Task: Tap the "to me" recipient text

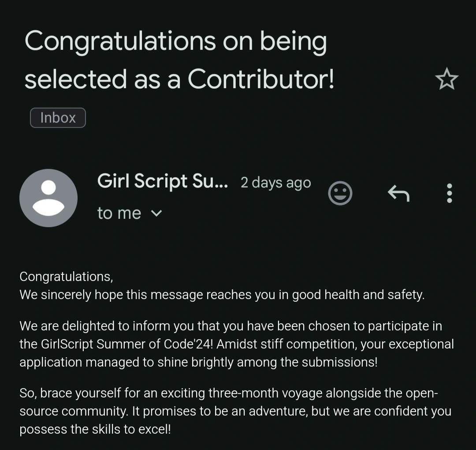Action: [x=119, y=214]
